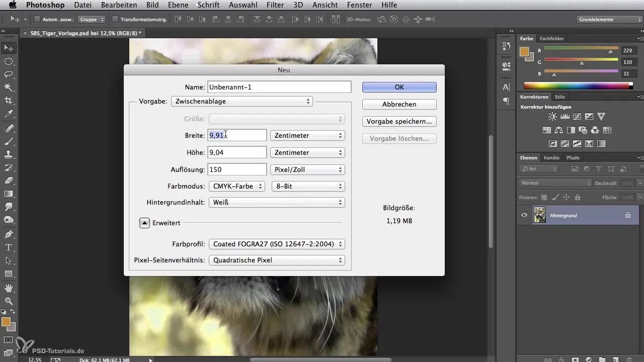Open the Gruppe auto-select dropdown
Image resolution: width=644 pixels, height=362 pixels.
92,19
